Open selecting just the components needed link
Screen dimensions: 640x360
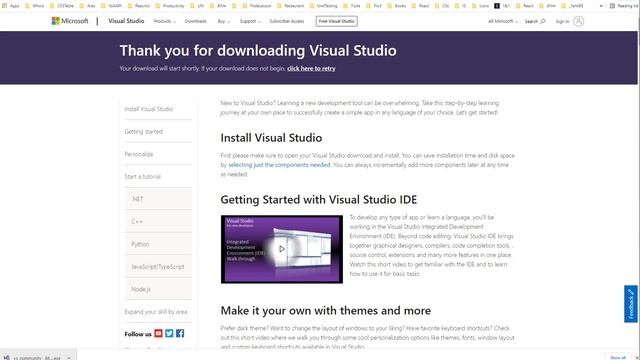[279, 165]
